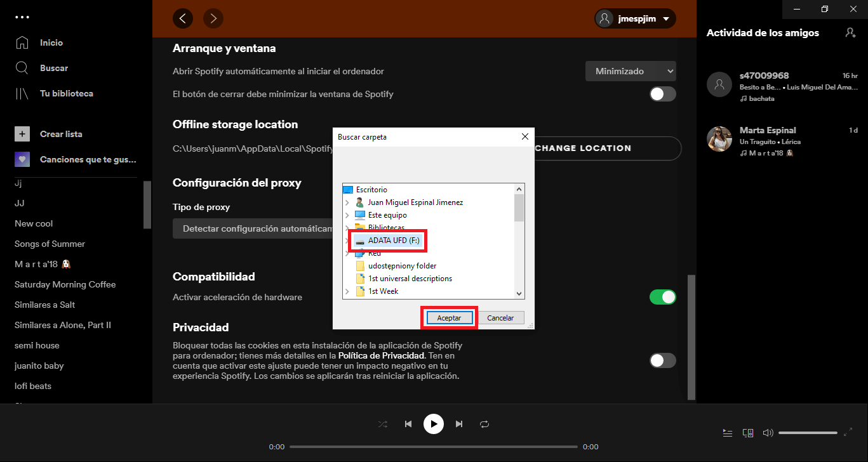Mute with the volume speaker icon
The height and width of the screenshot is (462, 868).
(768, 433)
